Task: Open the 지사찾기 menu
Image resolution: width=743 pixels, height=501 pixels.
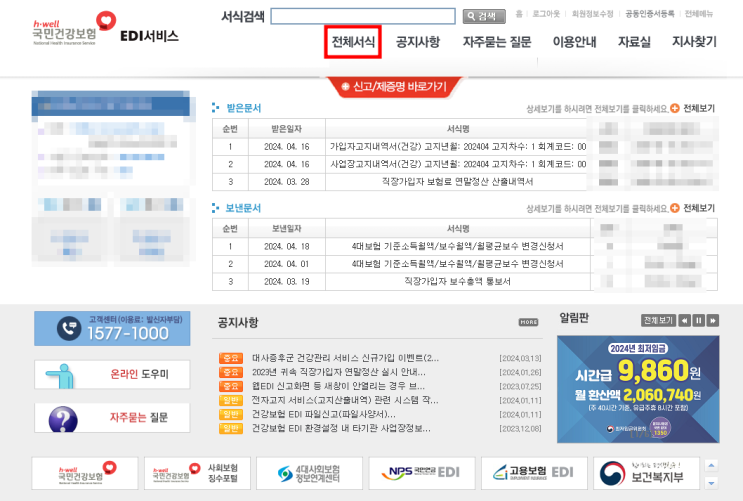Action: click(x=694, y=42)
